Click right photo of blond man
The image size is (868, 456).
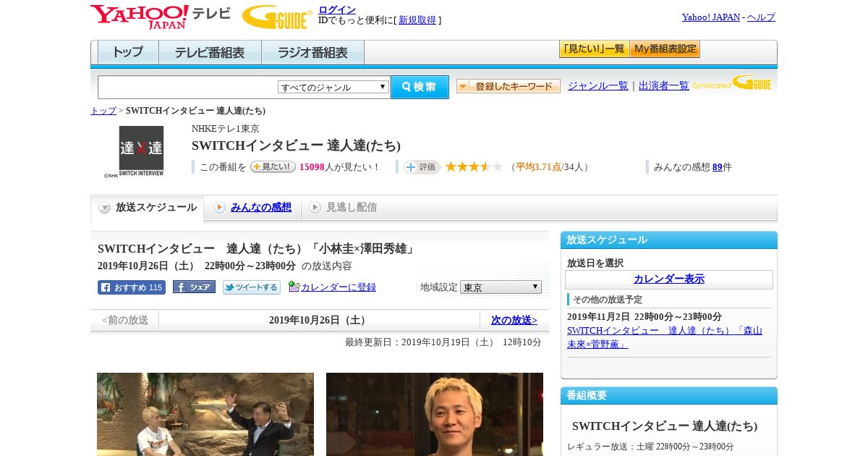(435, 414)
